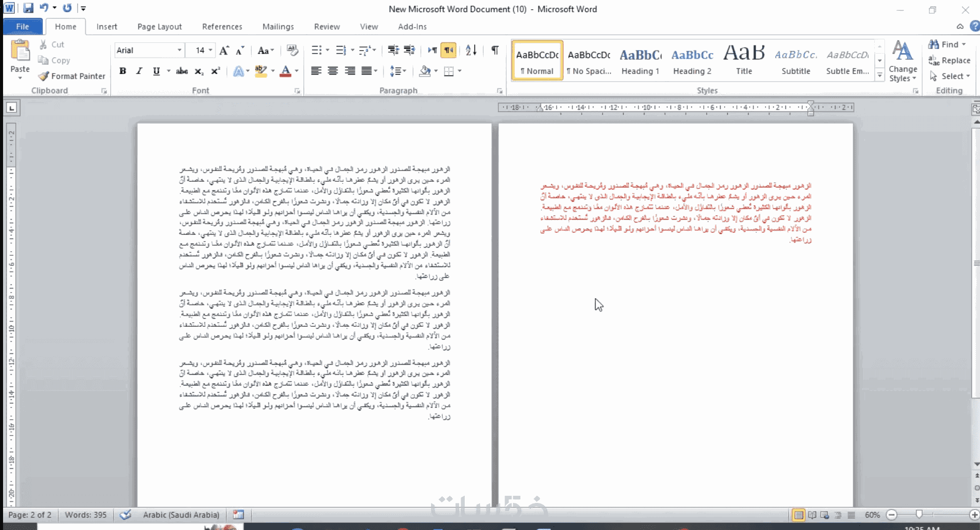Image resolution: width=980 pixels, height=530 pixels.
Task: Click the Find button
Action: tap(947, 44)
